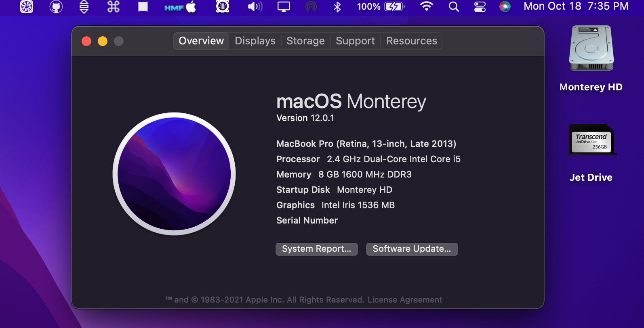The height and width of the screenshot is (328, 644).
Task: Switch to the Storage tab
Action: coord(305,41)
